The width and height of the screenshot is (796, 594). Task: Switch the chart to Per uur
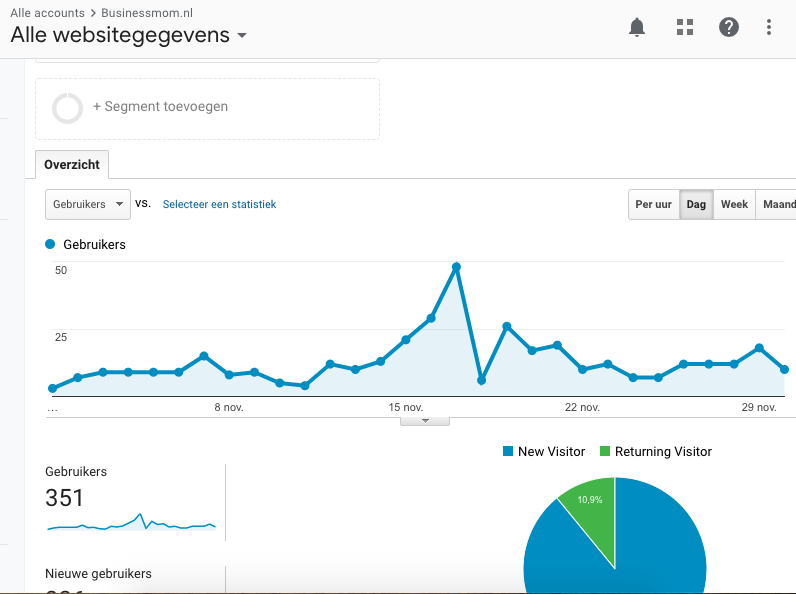653,204
